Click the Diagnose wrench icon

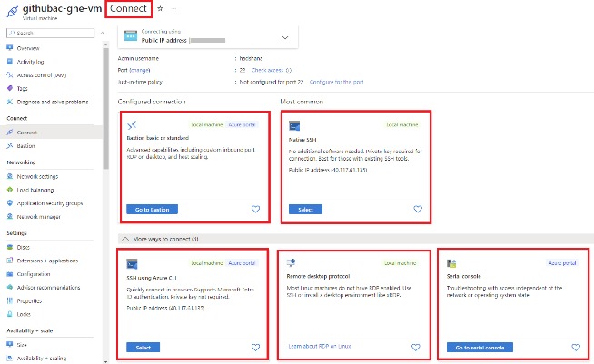[10, 102]
